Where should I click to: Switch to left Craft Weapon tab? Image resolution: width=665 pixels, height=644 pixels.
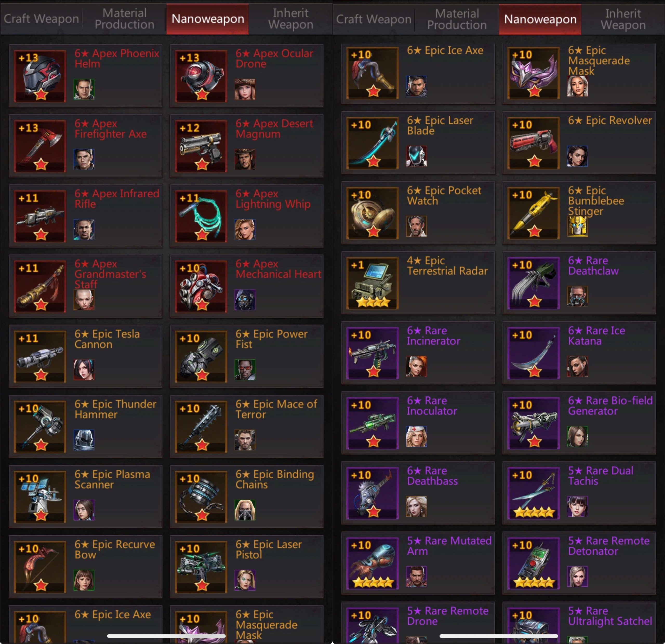41,19
